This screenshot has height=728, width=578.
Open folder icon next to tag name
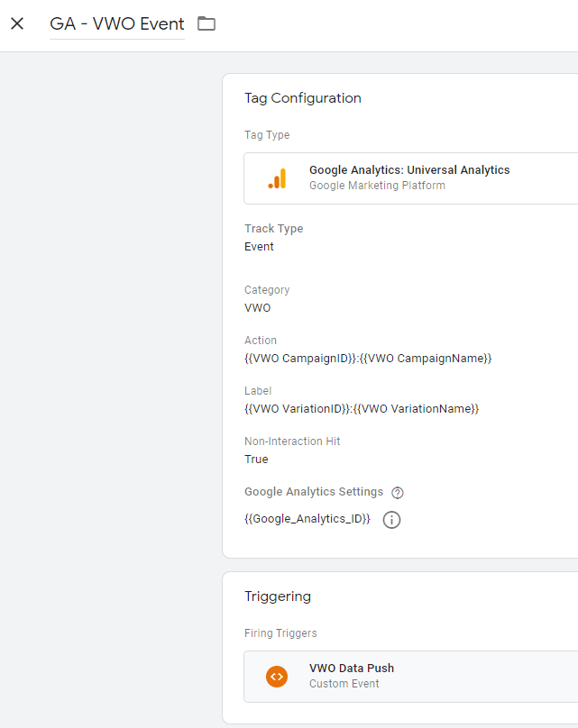(206, 23)
